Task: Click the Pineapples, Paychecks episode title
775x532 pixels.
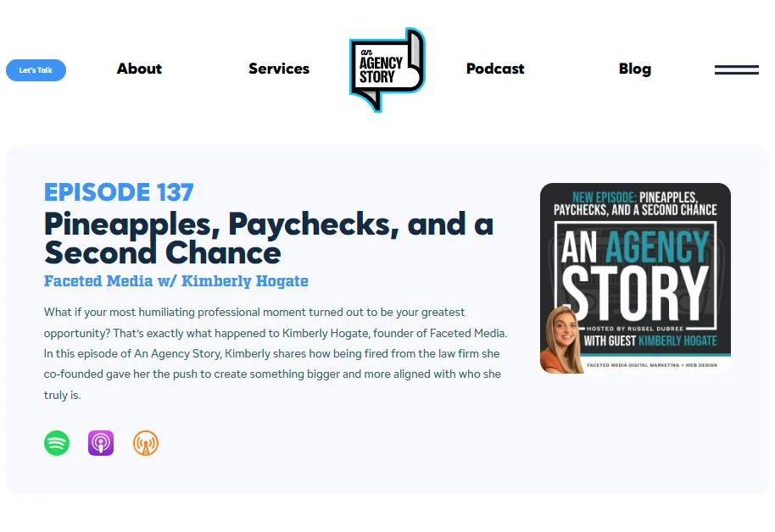Action: 269,238
